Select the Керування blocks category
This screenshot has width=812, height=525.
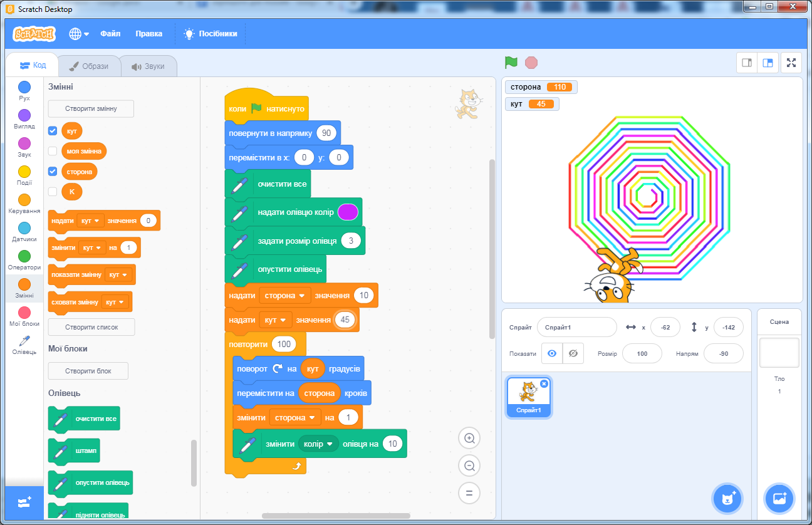[24, 204]
